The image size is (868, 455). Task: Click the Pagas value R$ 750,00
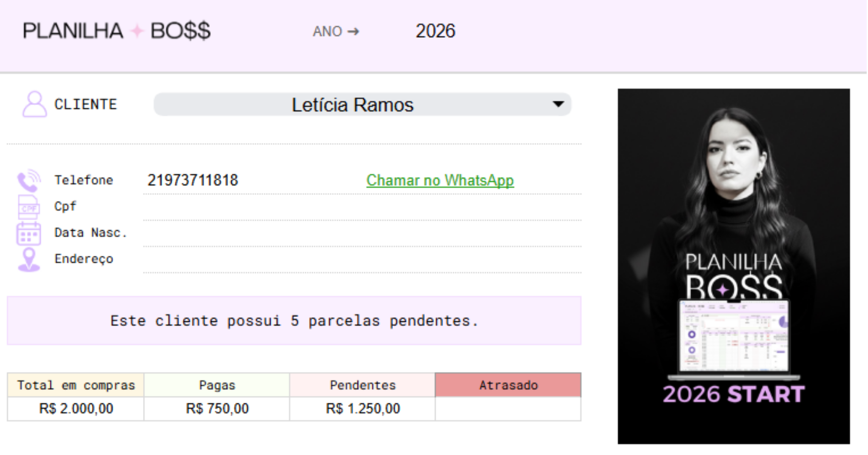217,408
